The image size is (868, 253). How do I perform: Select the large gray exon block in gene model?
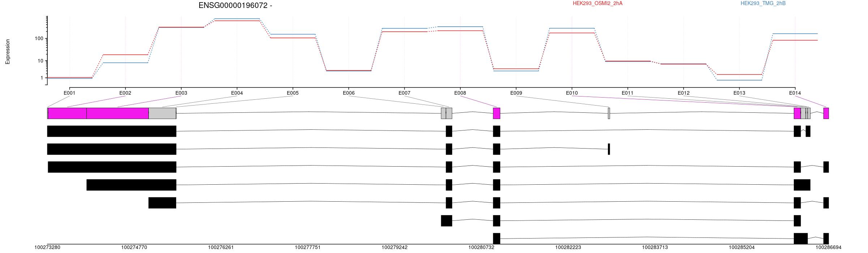[x=162, y=113]
